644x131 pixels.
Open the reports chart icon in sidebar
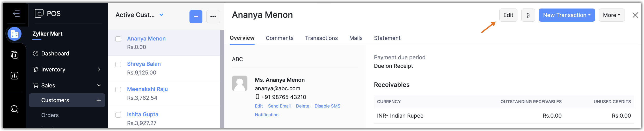[14, 76]
